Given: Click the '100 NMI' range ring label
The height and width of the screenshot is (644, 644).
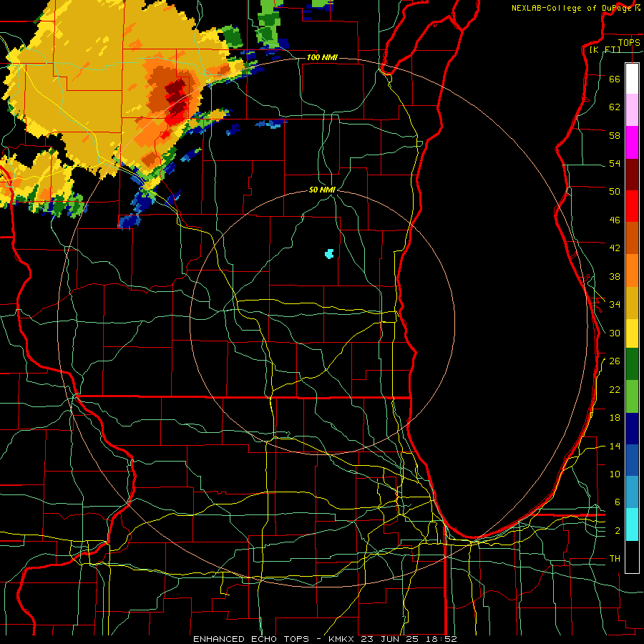Looking at the screenshot, I should click(x=322, y=57).
